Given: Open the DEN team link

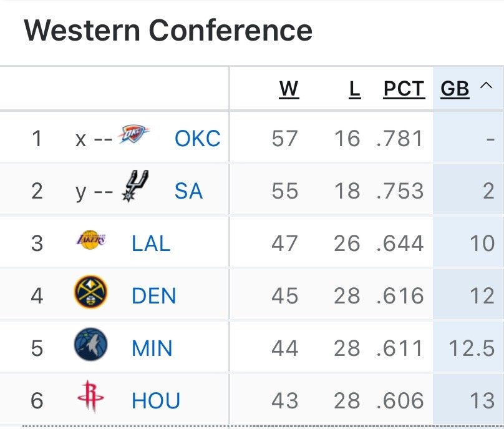Looking at the screenshot, I should 154,296.
